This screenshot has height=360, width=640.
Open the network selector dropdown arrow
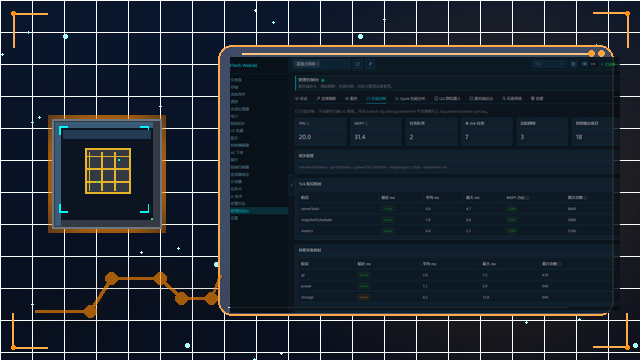pos(345,64)
